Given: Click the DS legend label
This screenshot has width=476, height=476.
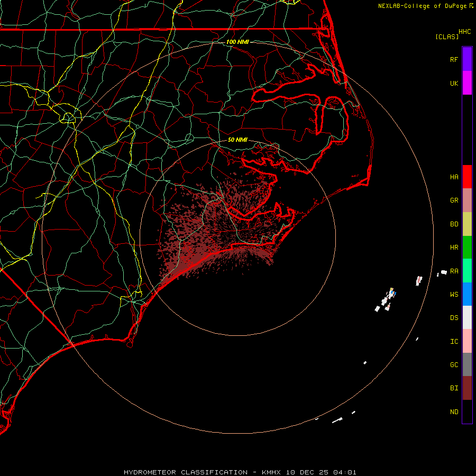Looking at the screenshot, I should click(x=454, y=318).
